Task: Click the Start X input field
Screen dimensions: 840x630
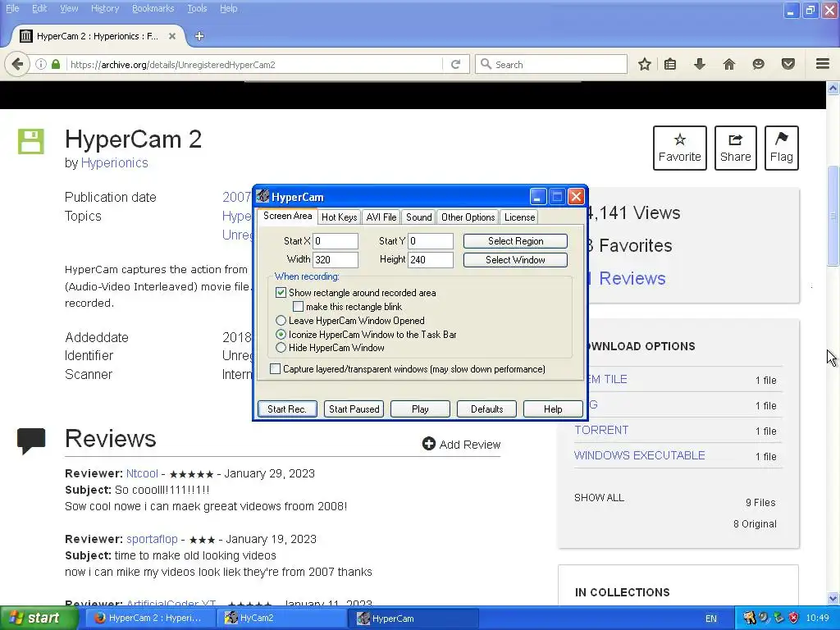Action: click(x=336, y=241)
